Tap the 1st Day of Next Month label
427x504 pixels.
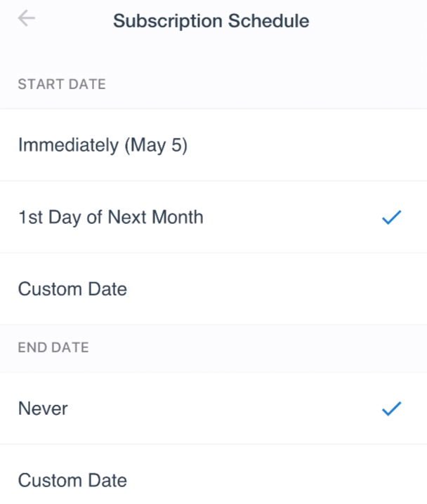pyautogui.click(x=111, y=218)
